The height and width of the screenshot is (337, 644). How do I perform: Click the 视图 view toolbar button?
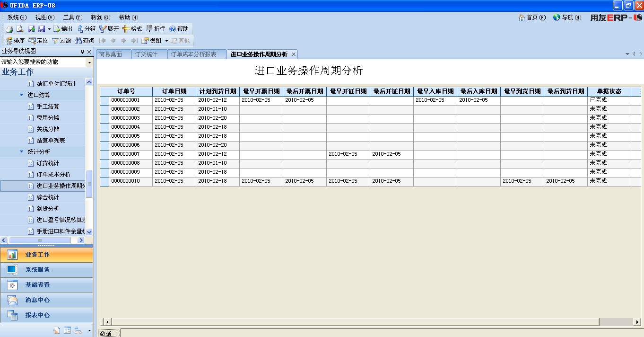pos(152,41)
